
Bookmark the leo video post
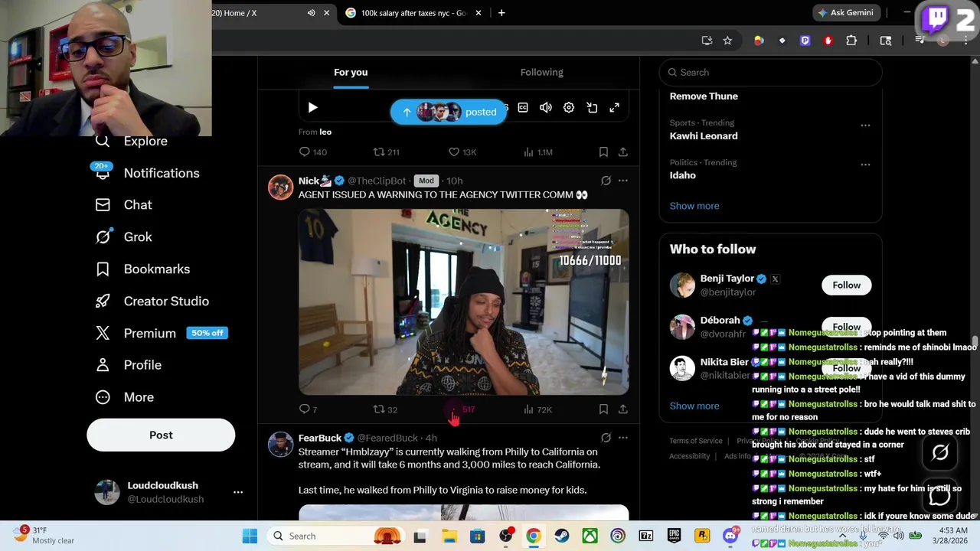(x=603, y=152)
